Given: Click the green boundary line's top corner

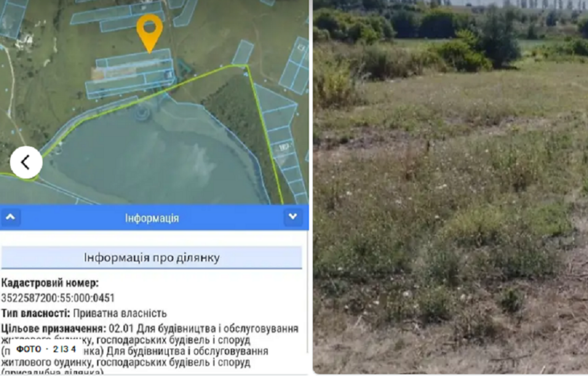Looking at the screenshot, I should pos(246,66).
